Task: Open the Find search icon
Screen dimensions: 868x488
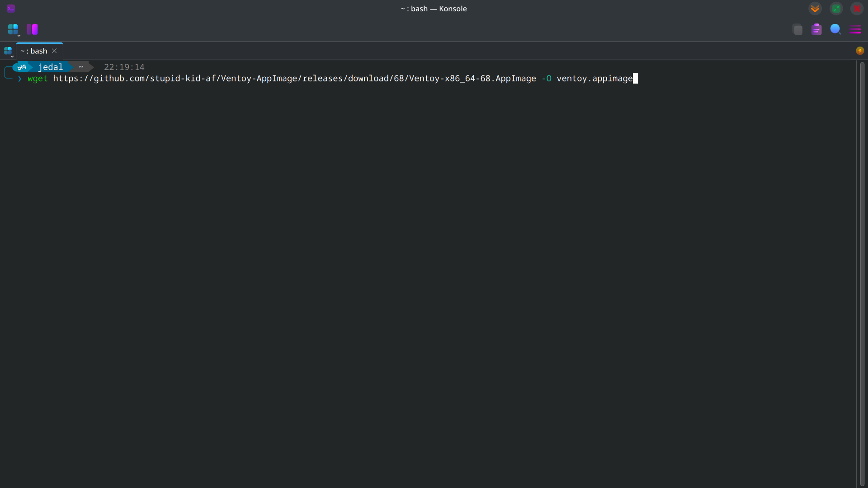Action: (x=835, y=29)
